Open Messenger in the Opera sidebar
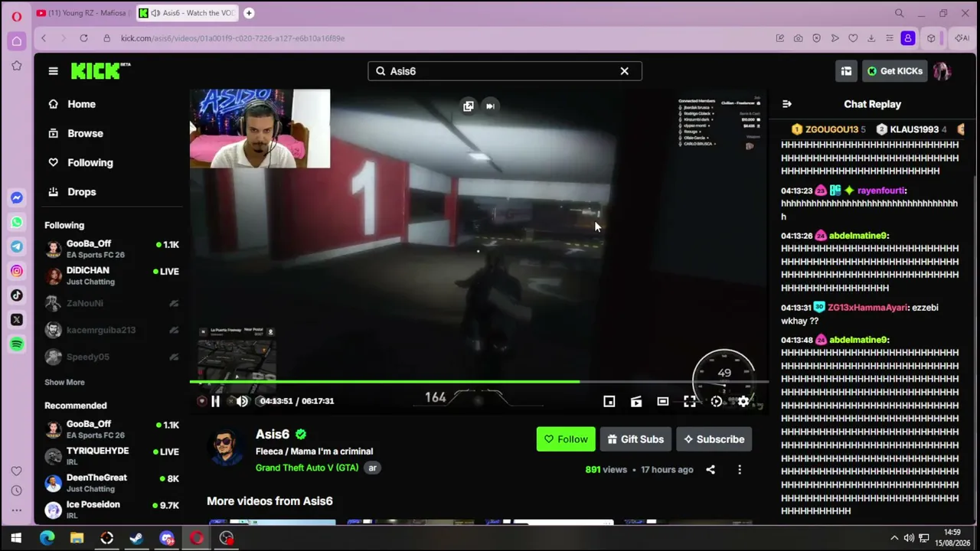This screenshot has width=980, height=551. click(17, 197)
